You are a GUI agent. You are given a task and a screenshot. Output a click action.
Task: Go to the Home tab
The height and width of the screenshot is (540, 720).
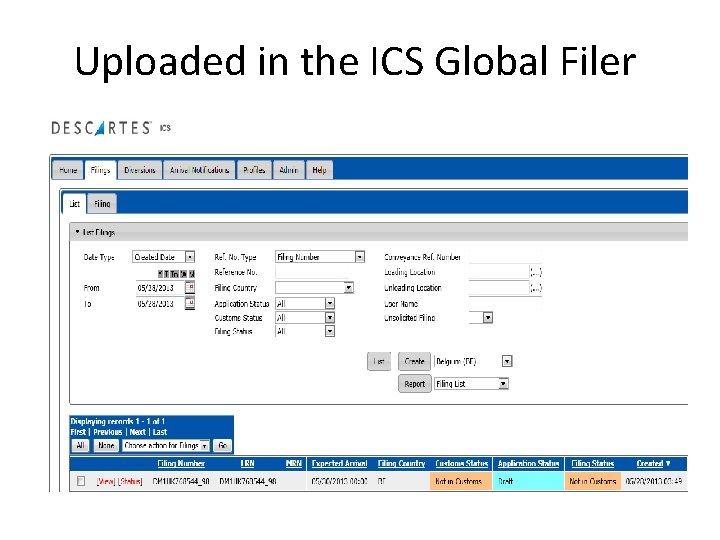tap(68, 170)
